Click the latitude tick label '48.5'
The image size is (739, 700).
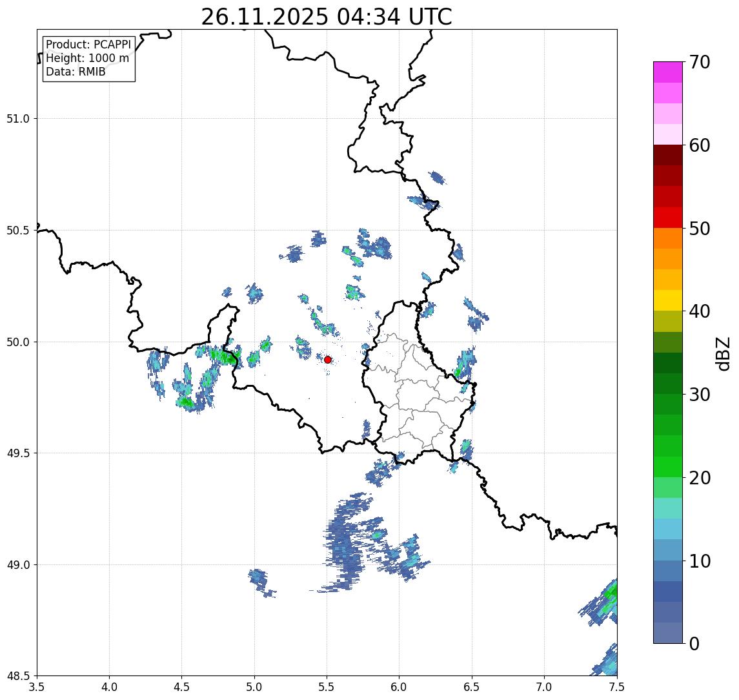click(18, 676)
